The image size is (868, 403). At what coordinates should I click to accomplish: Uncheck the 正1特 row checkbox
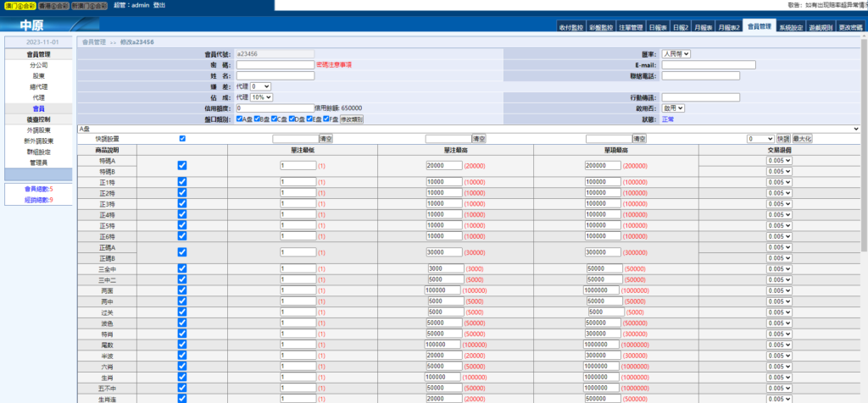click(x=182, y=181)
